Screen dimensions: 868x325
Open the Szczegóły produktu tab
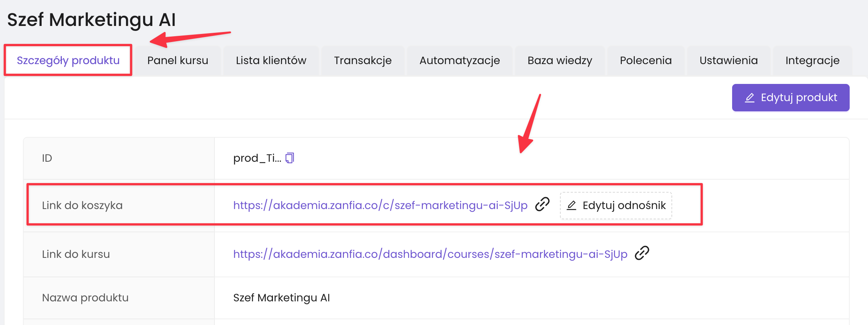68,60
